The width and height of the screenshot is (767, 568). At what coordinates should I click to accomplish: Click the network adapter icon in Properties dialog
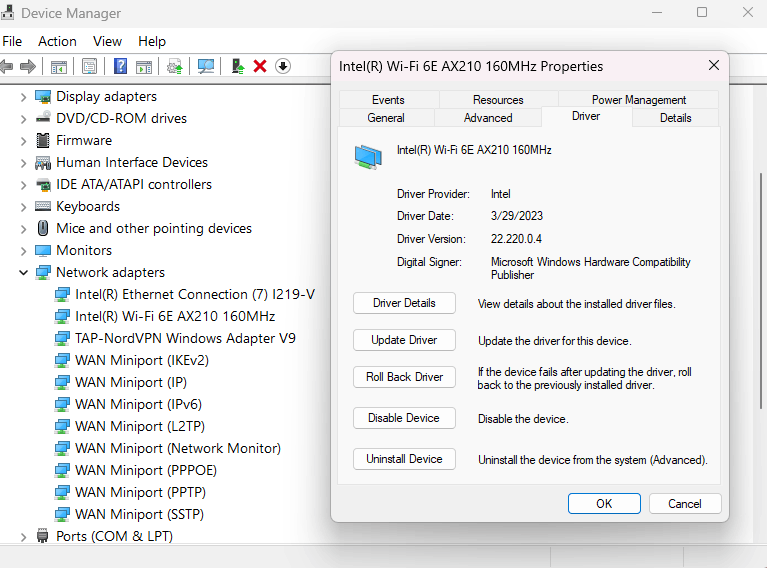pos(368,157)
